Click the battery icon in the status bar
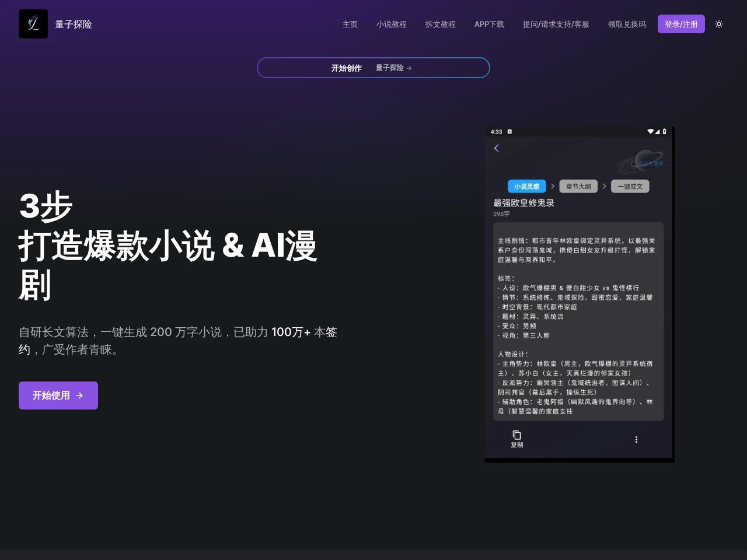The height and width of the screenshot is (560, 747). click(664, 132)
